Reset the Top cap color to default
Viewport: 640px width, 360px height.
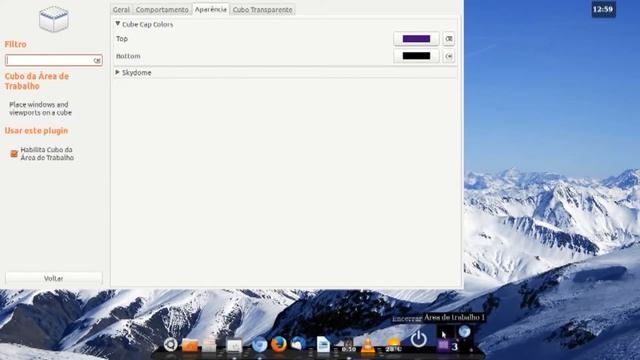(x=449, y=39)
